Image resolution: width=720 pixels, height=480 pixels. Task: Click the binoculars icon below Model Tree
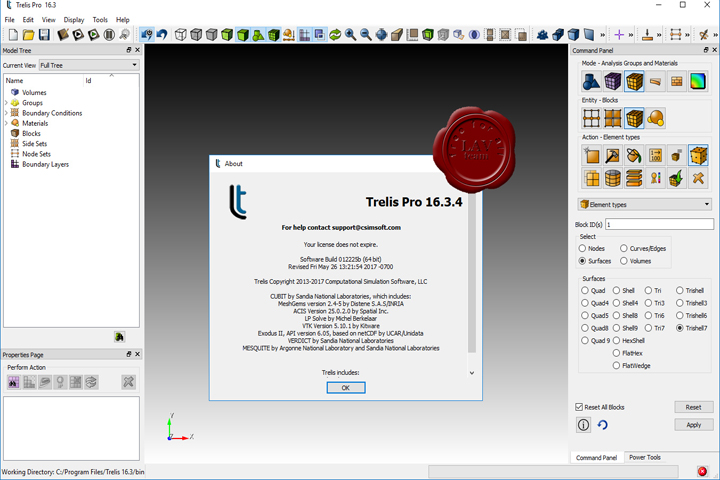(119, 337)
